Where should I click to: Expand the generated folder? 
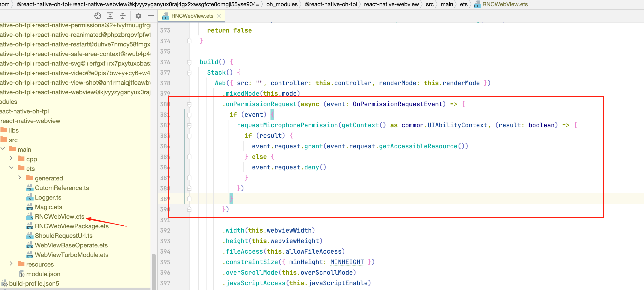(20, 178)
